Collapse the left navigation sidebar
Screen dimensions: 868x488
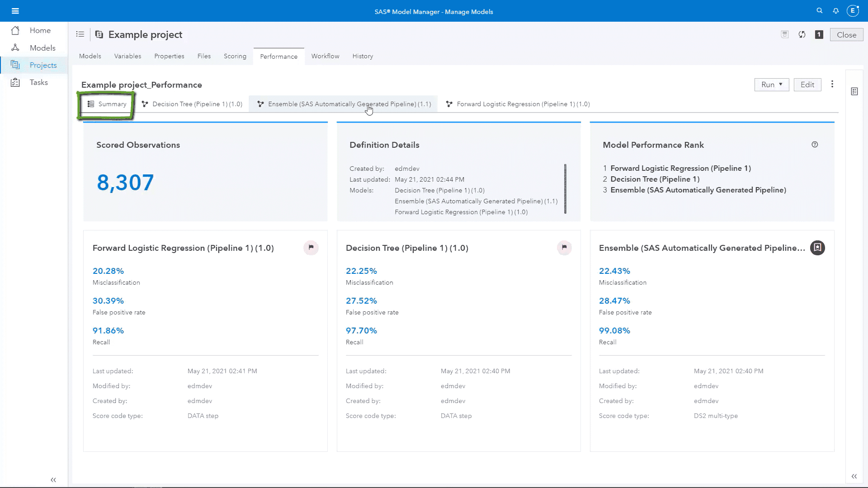coord(53,480)
